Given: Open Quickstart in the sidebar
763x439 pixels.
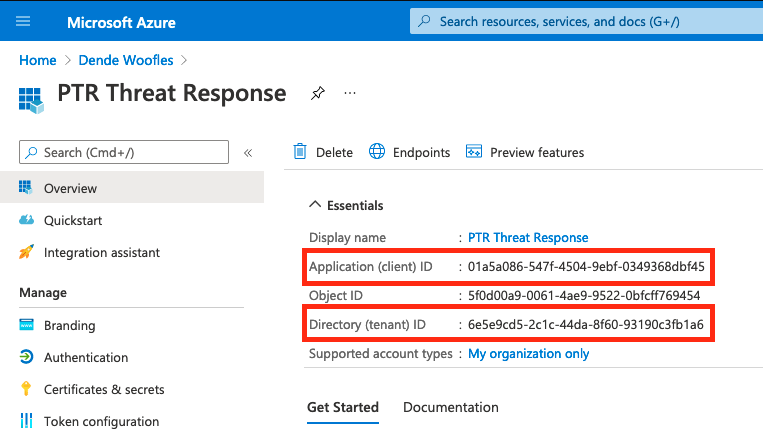Looking at the screenshot, I should click(x=73, y=220).
